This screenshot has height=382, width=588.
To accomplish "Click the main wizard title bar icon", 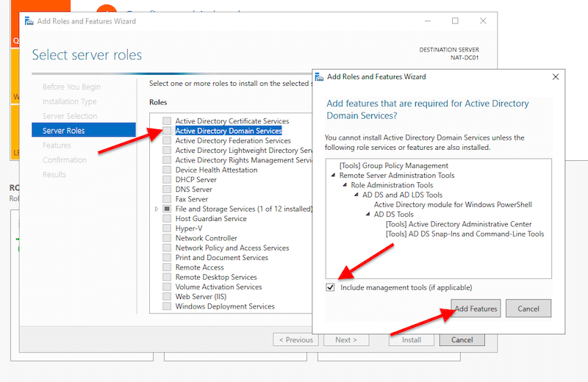I will pos(29,21).
